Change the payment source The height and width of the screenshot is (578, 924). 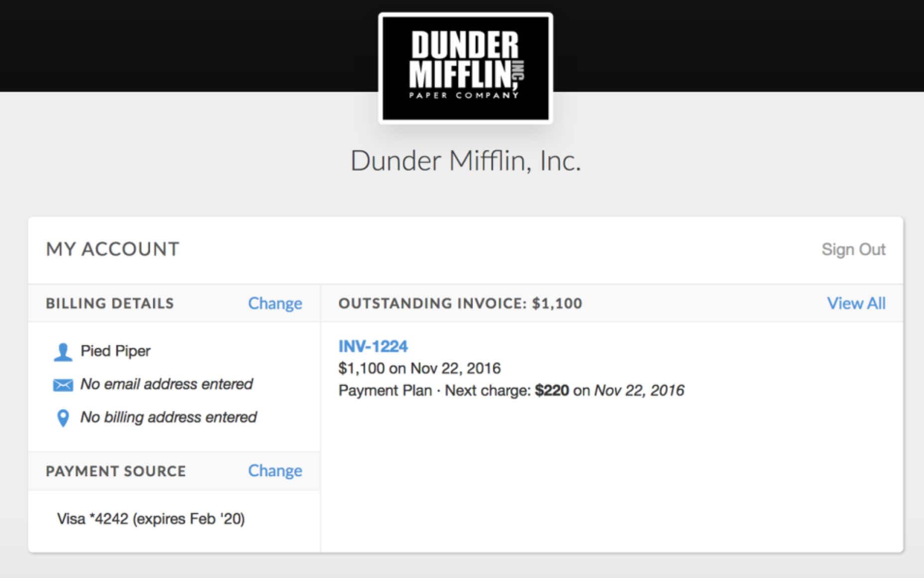point(275,471)
